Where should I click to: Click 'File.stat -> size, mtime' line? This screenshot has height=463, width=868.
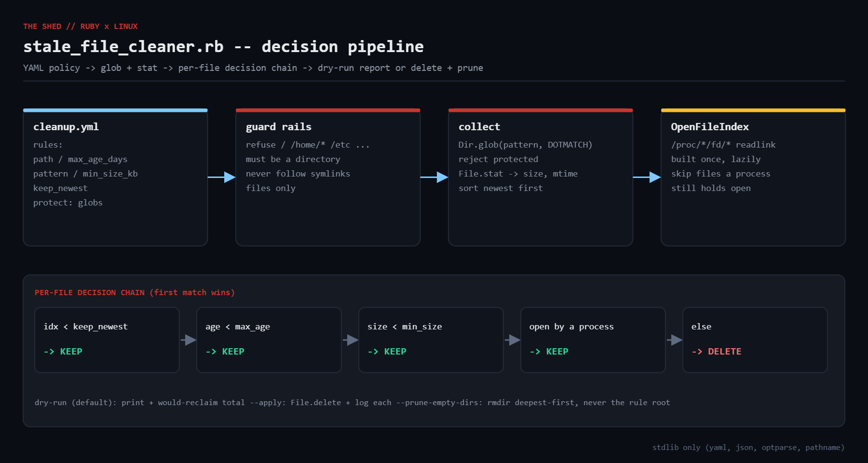click(x=518, y=174)
